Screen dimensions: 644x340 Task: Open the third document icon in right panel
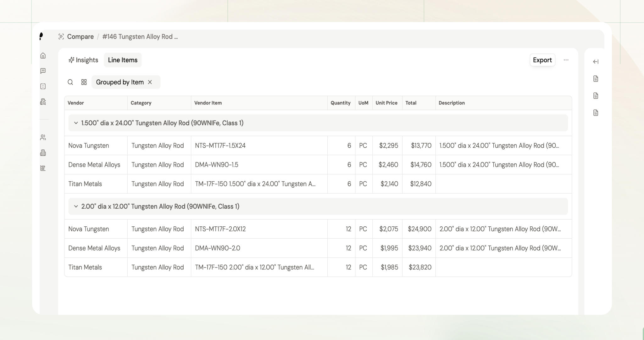[596, 113]
